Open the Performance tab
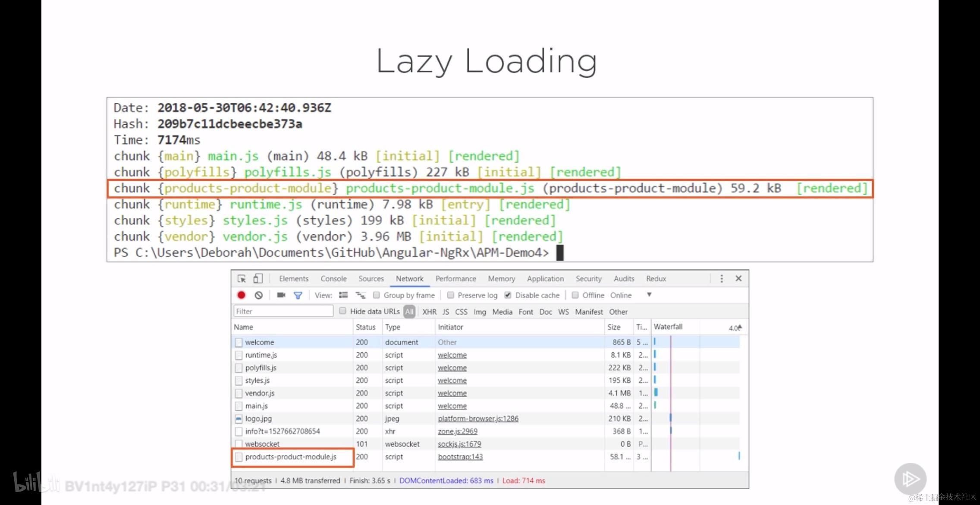 455,279
